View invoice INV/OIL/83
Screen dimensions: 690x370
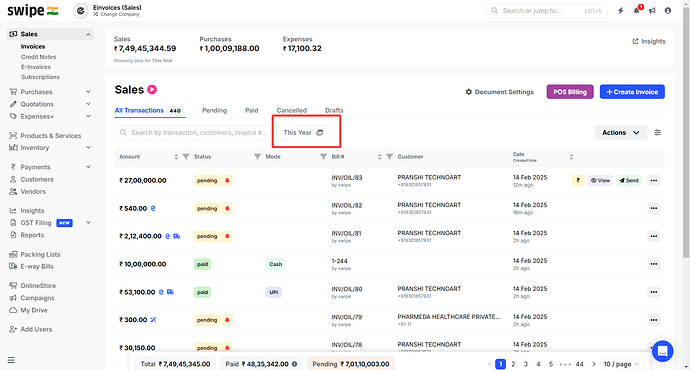[x=600, y=180]
